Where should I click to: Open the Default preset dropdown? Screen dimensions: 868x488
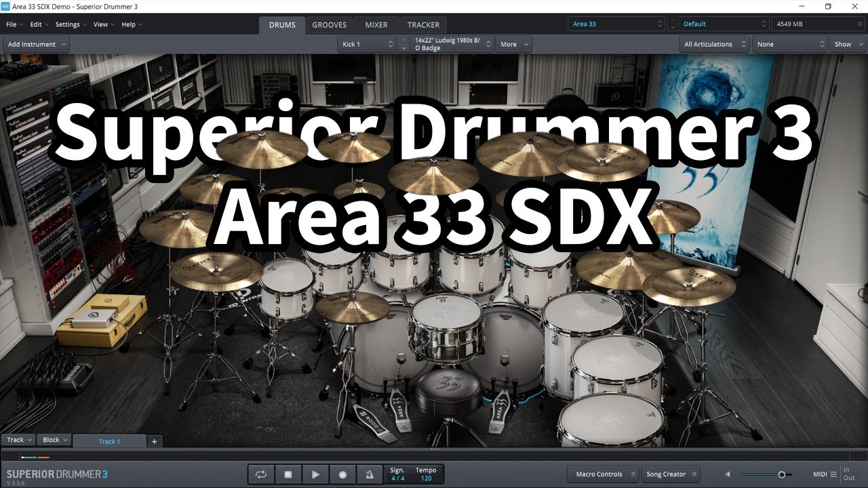tap(724, 24)
